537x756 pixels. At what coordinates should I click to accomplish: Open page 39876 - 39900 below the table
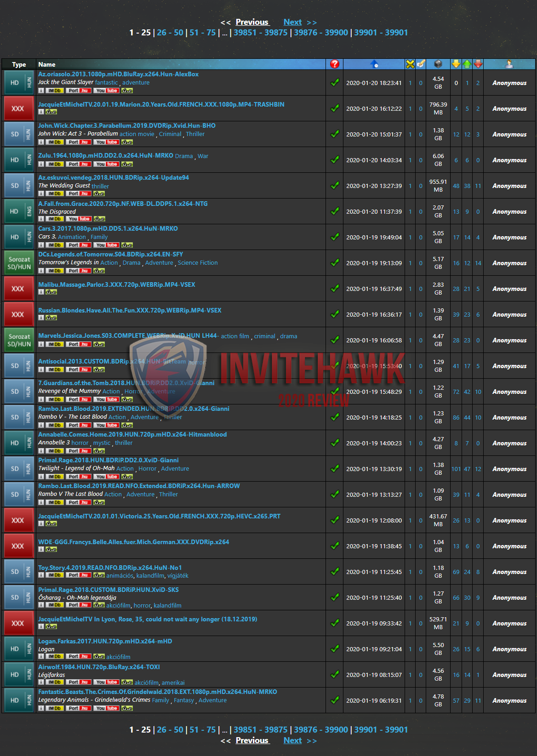[321, 730]
